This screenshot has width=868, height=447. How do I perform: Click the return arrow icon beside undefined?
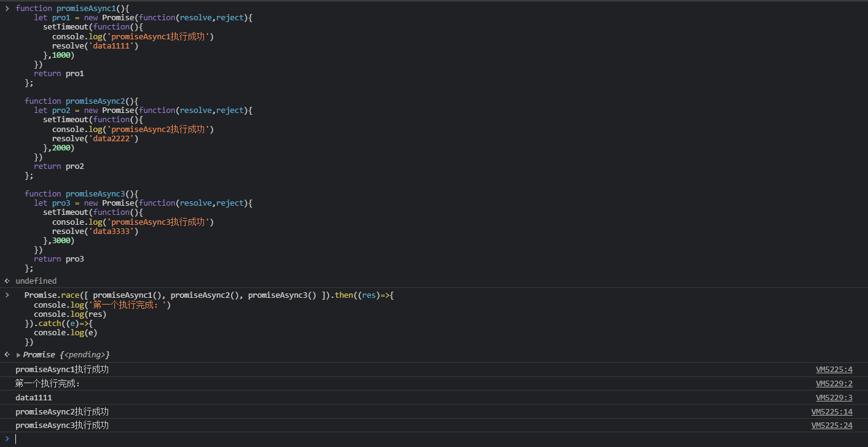tap(7, 281)
